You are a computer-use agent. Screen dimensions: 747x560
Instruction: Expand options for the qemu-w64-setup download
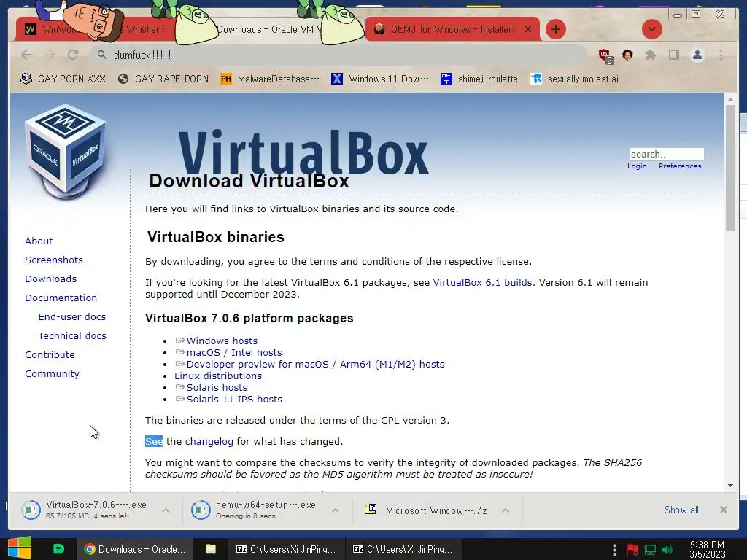point(336,510)
